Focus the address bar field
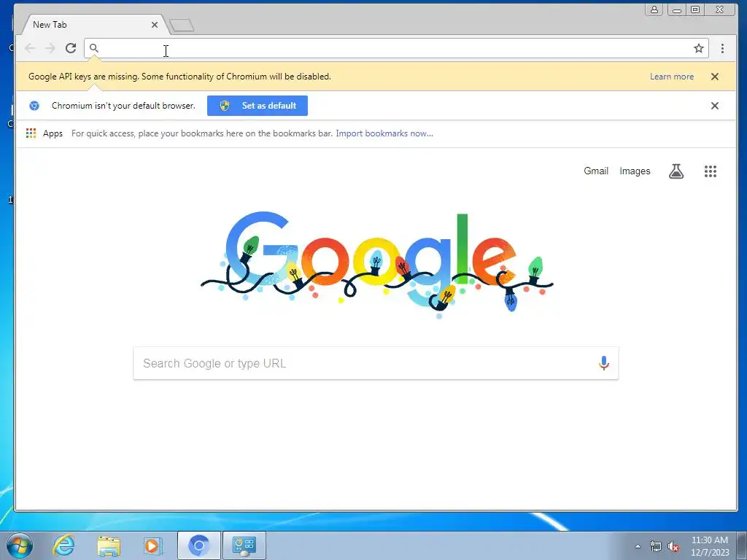 pos(396,48)
